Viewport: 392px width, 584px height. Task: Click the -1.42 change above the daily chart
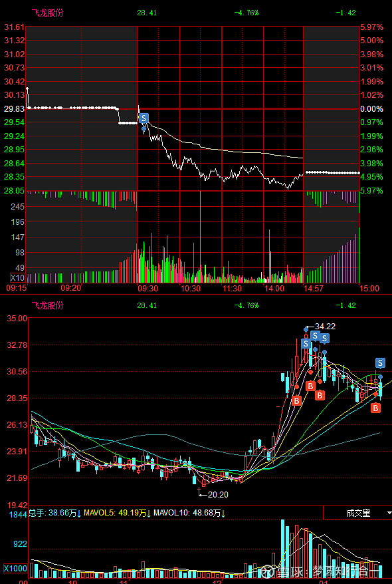click(345, 305)
